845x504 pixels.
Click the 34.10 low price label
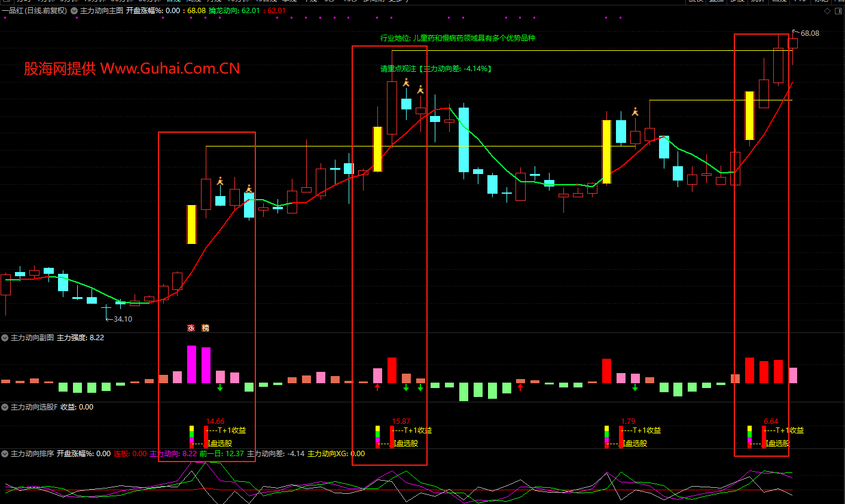pos(123,319)
